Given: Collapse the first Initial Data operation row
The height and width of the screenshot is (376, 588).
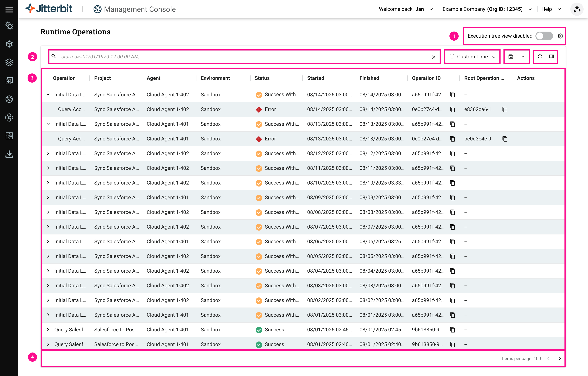Looking at the screenshot, I should coord(48,95).
